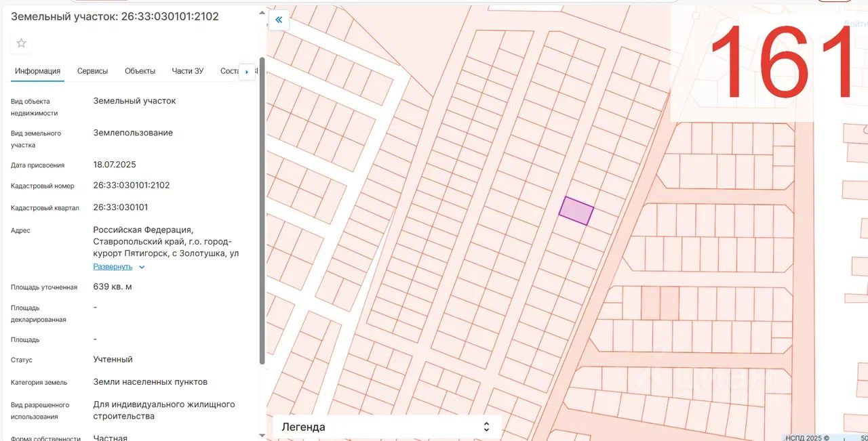Click the up-down arrows in Легенда bar
This screenshot has width=868, height=441.
click(x=486, y=427)
